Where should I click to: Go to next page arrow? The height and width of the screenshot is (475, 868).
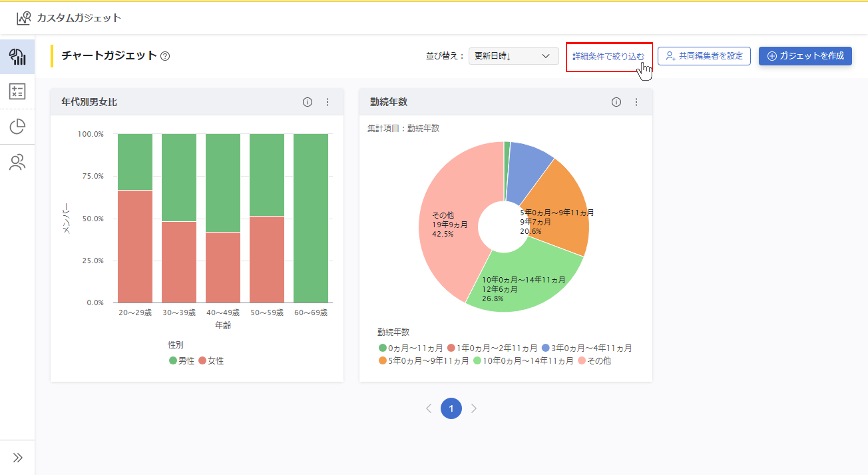coord(473,408)
